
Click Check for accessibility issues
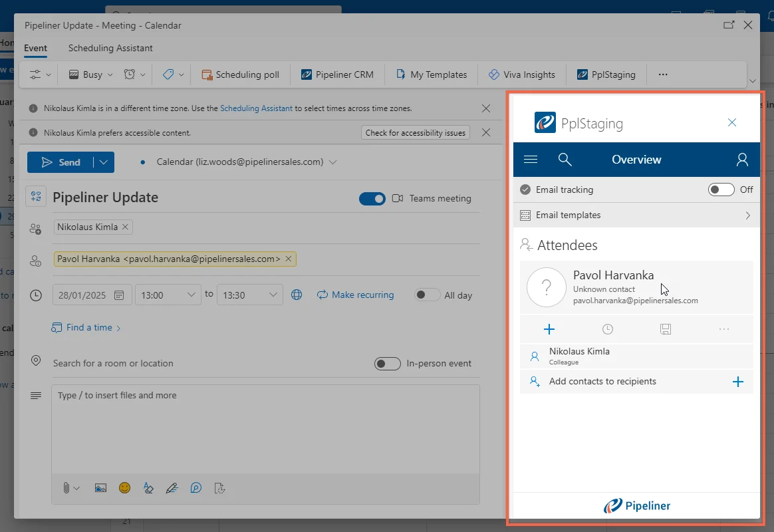click(415, 133)
